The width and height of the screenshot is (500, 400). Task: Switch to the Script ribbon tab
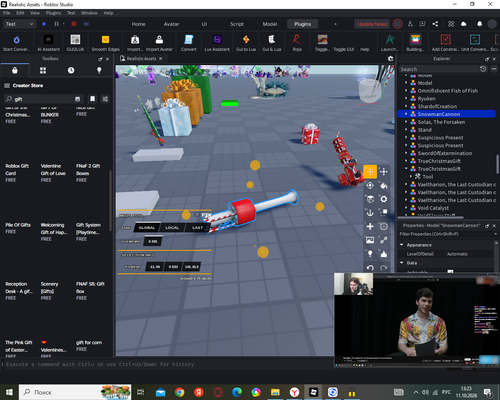point(237,24)
